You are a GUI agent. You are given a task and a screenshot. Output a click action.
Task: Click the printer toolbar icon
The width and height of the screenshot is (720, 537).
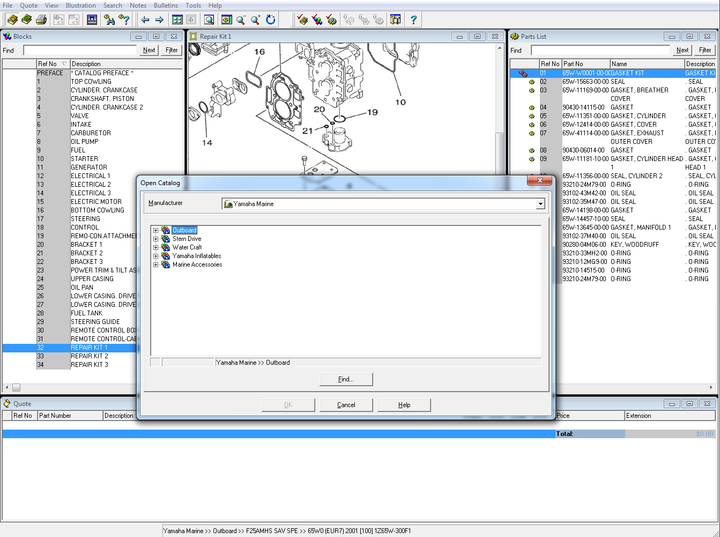coord(41,20)
